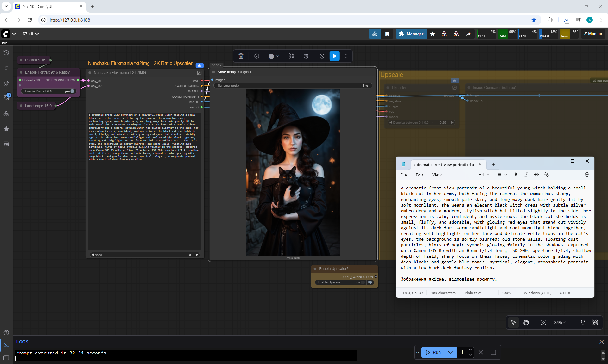Click the fit view icon
Viewport: 608px width, 364px height.
point(543,322)
